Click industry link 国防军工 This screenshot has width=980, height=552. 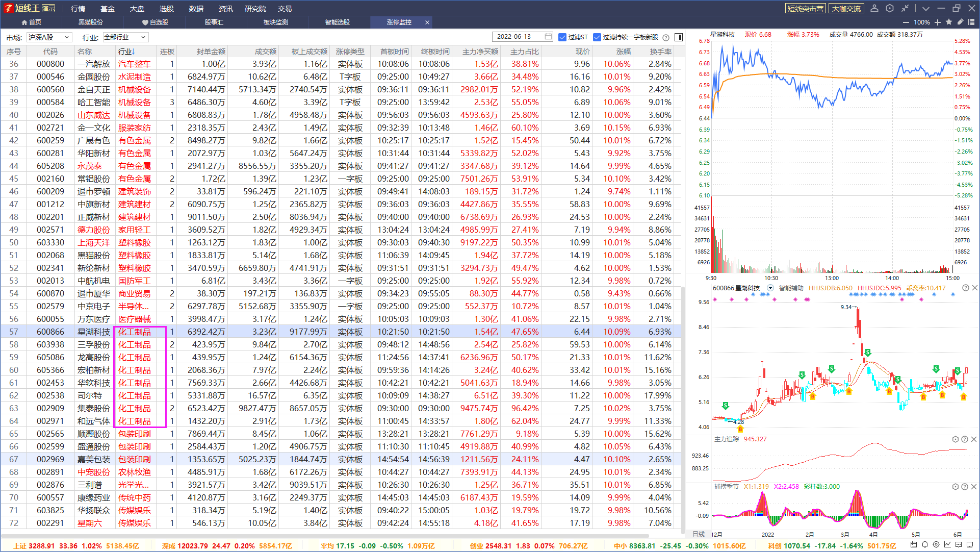click(x=135, y=281)
